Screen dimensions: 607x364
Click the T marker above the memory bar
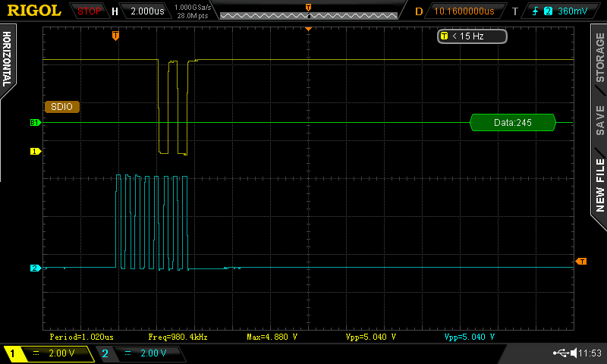(308, 8)
